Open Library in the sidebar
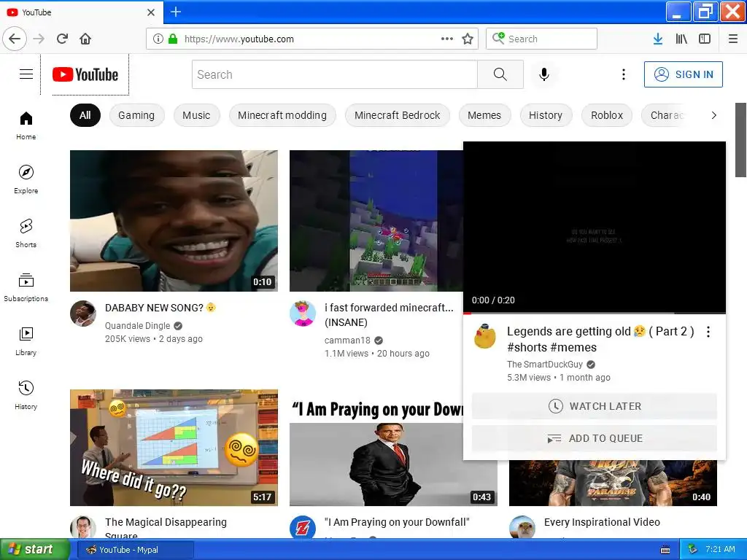747x560 pixels. tap(26, 341)
